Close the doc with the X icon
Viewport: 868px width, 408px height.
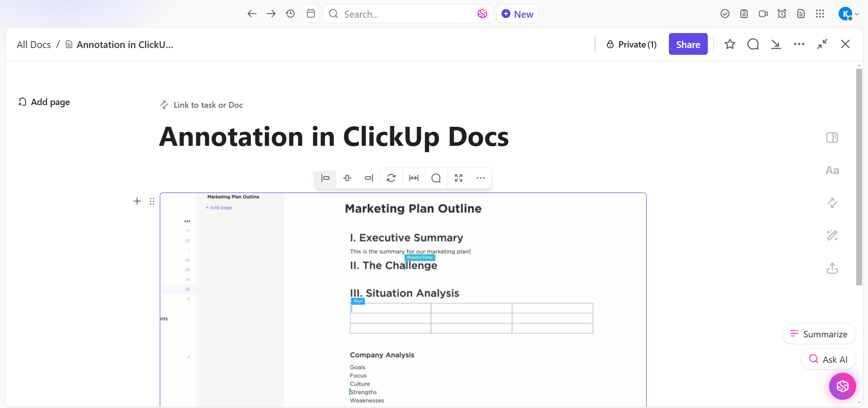point(845,44)
